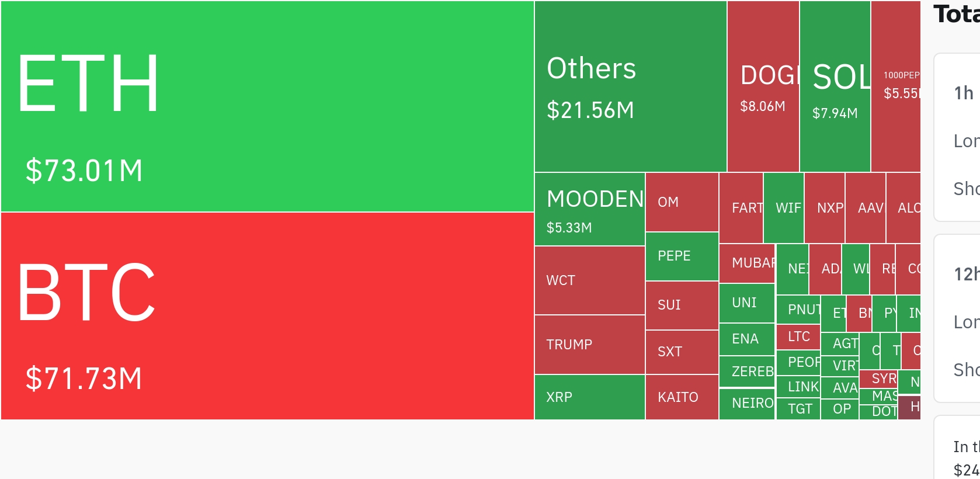Click the DOGE $8.06M tile
The height and width of the screenshot is (479, 980).
pyautogui.click(x=763, y=86)
